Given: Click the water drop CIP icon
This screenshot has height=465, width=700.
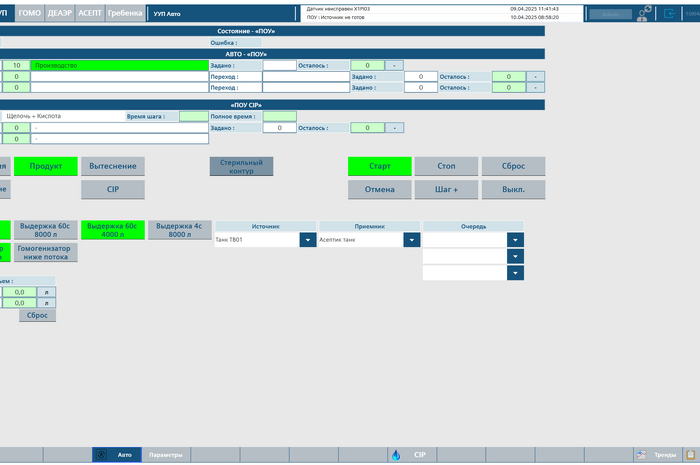Looking at the screenshot, I should (x=396, y=455).
